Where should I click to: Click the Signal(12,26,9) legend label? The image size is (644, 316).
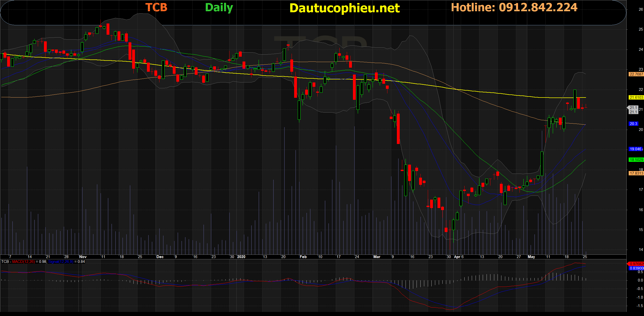61,262
